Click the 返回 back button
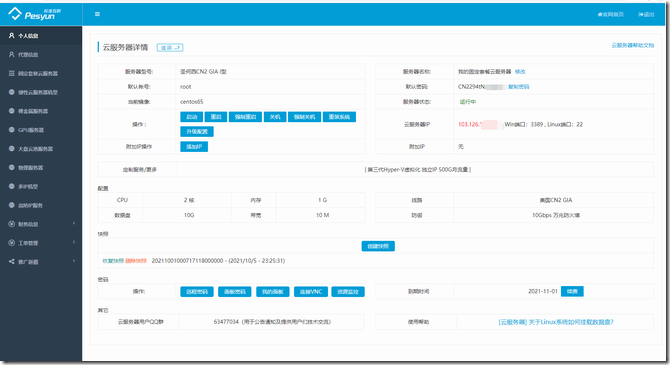 (170, 47)
